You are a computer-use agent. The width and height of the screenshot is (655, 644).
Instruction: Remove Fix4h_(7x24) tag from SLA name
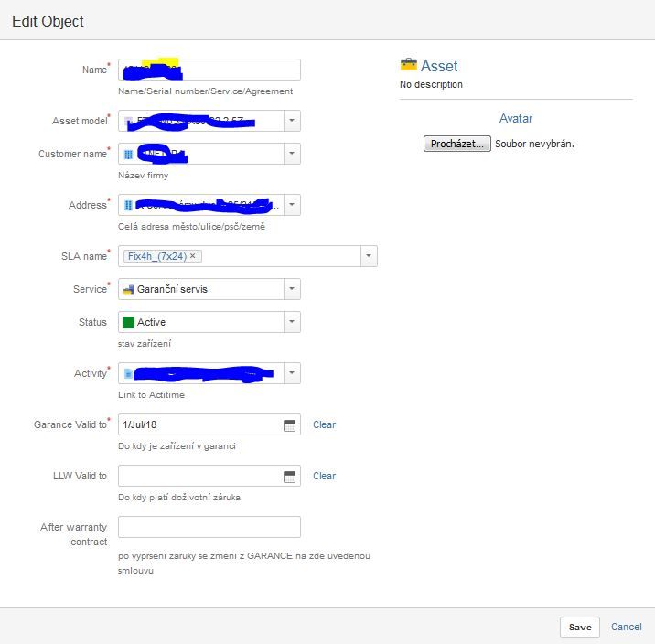pyautogui.click(x=193, y=255)
